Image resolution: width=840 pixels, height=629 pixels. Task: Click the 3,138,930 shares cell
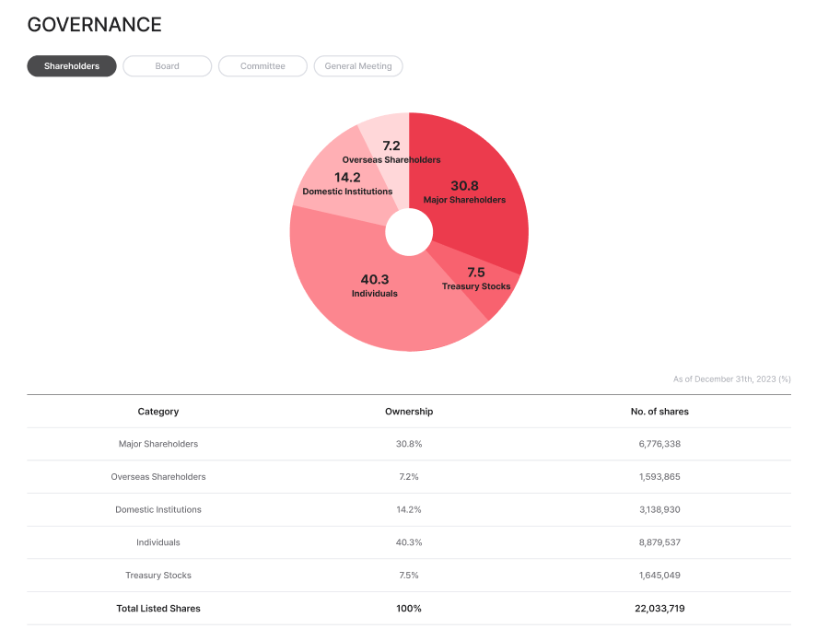pyautogui.click(x=659, y=509)
